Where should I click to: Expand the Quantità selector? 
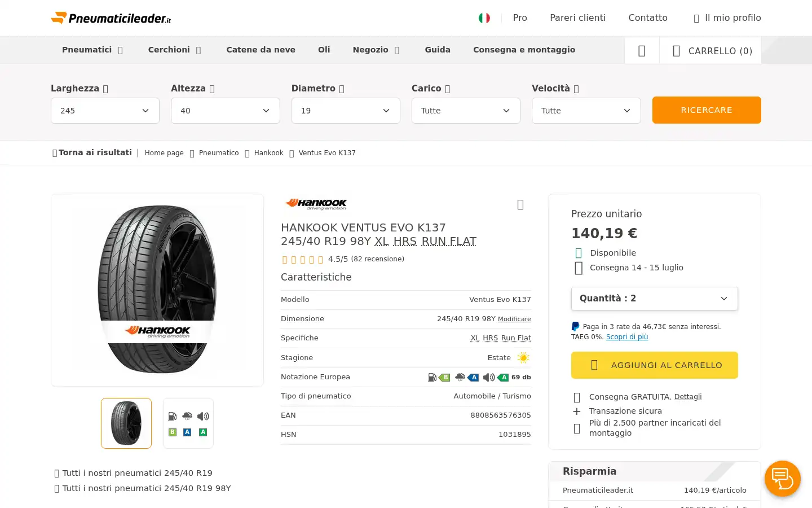coord(654,299)
